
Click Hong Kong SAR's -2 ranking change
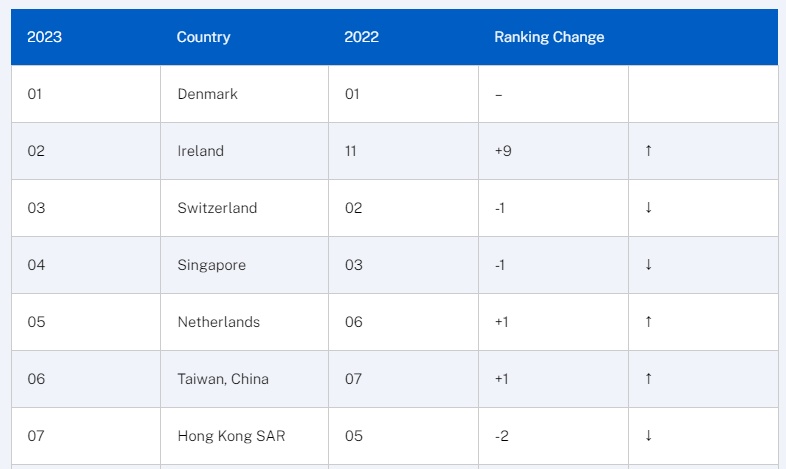[x=502, y=436]
